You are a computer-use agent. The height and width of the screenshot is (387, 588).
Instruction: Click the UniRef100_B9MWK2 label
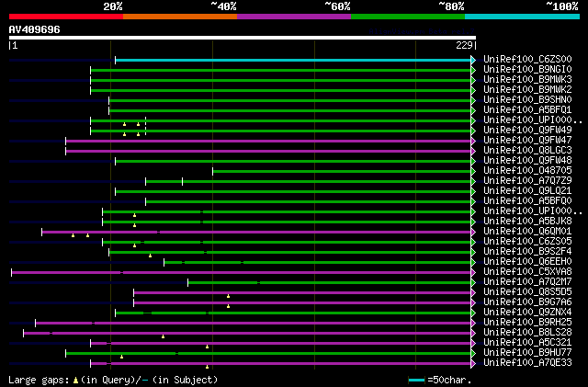click(x=527, y=90)
